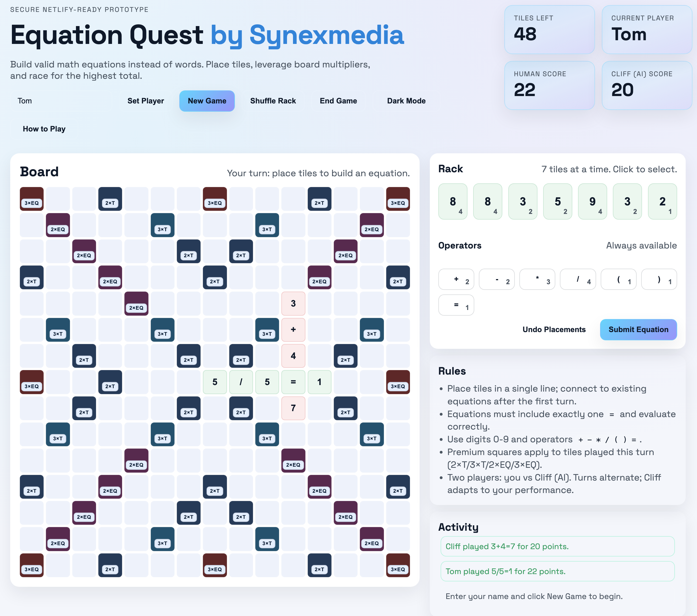Viewport: 697px width, 616px height.
Task: Click the top-left 3×EQ premium square
Action: click(31, 199)
